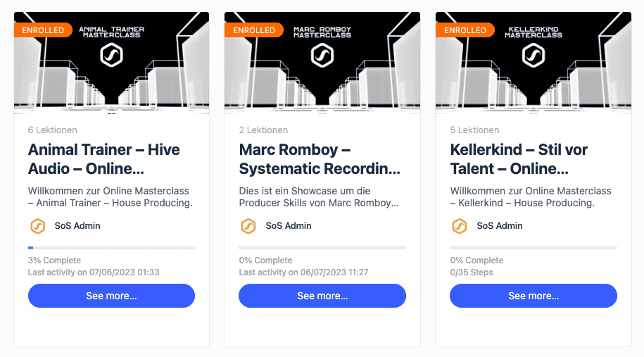Click SoS Admin avatar icon on Marc Romboy card

[248, 226]
